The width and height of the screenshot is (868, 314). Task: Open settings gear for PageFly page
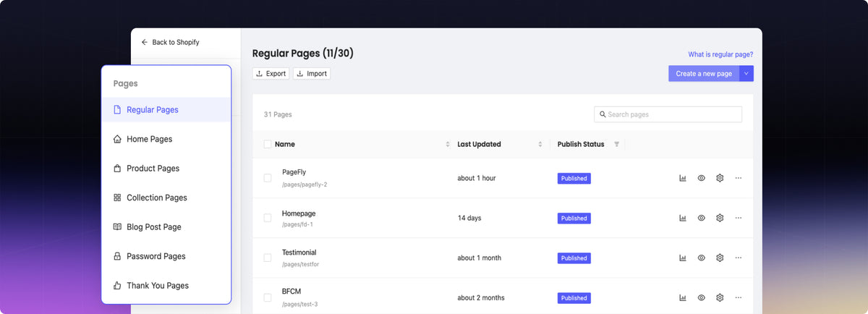click(x=720, y=178)
